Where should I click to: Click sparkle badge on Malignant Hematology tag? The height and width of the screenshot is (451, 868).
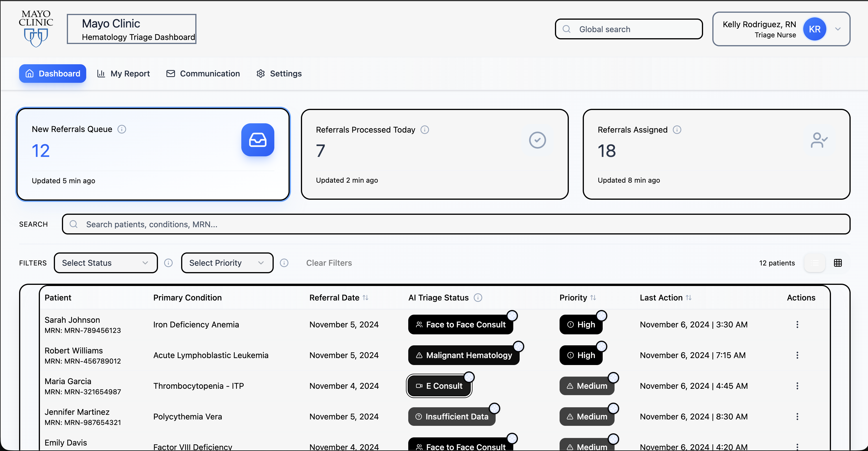pyautogui.click(x=518, y=346)
